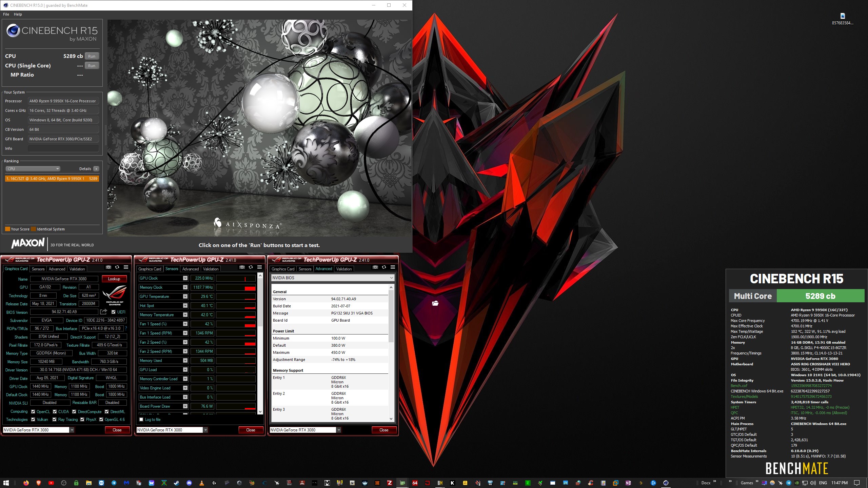Open GPU selector dropdown in Graphics Card window
This screenshot has height=488, width=868.
(38, 430)
